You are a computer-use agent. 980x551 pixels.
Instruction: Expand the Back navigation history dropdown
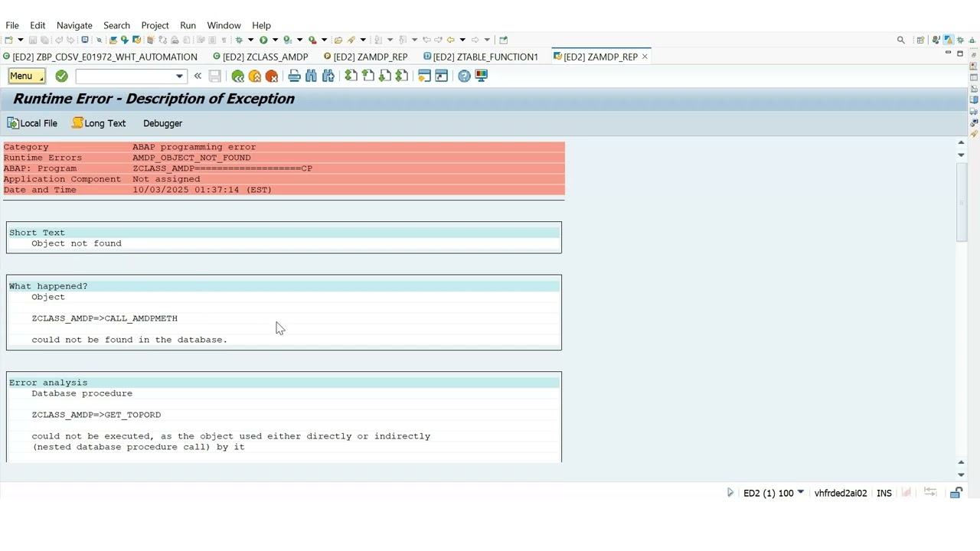pyautogui.click(x=462, y=40)
